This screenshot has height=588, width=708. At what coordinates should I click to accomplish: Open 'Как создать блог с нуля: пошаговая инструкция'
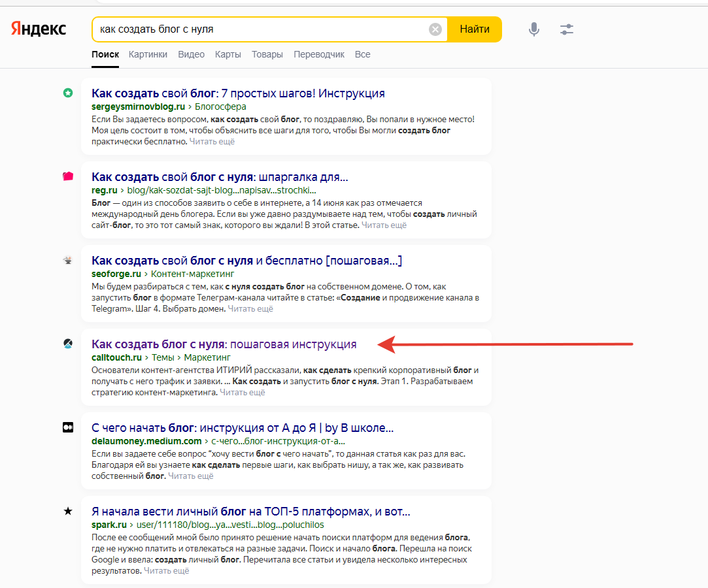[x=224, y=344]
